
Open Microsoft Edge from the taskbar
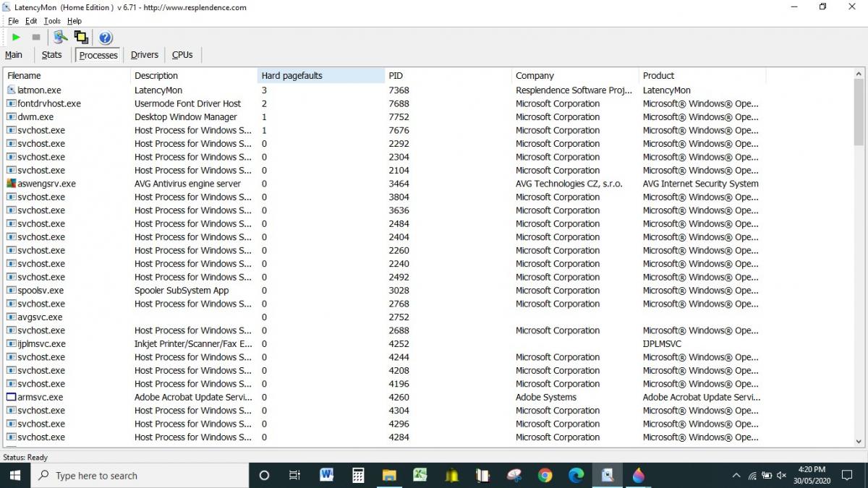tap(576, 475)
